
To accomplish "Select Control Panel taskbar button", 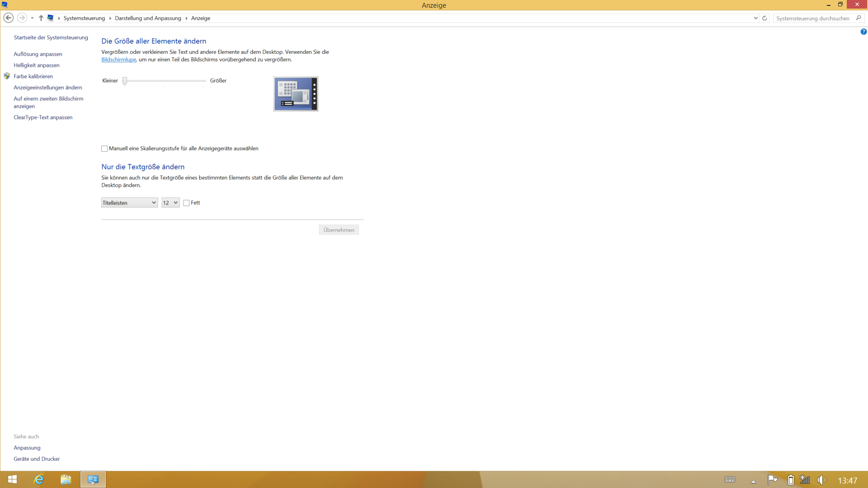I will [93, 479].
